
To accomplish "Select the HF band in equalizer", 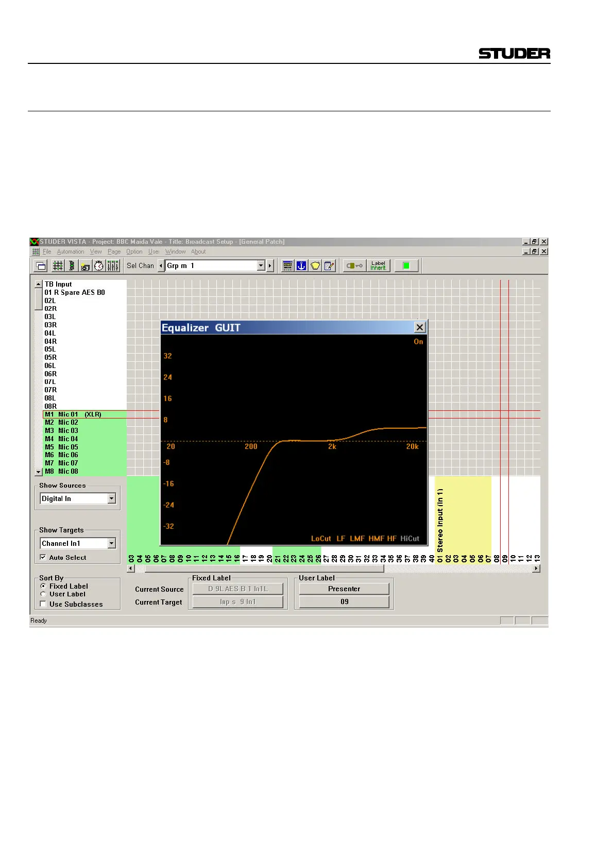I will pyautogui.click(x=392, y=539).
